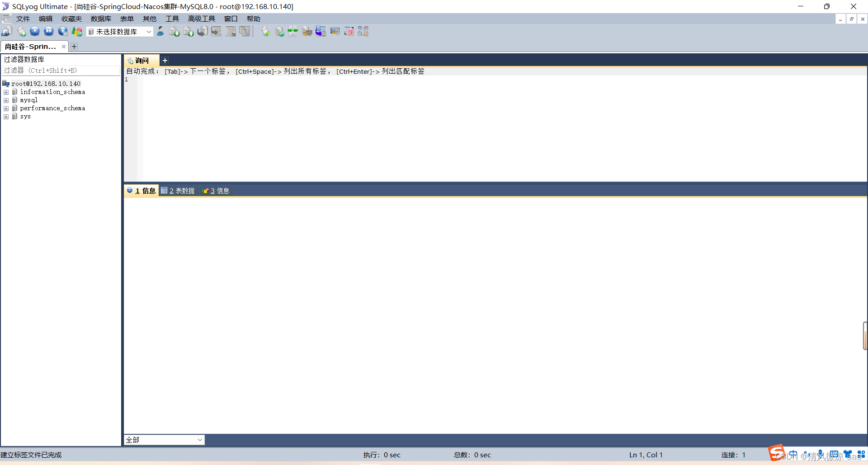868x465 pixels.
Task: Click the single grayed table grid icon
Action: click(231, 31)
